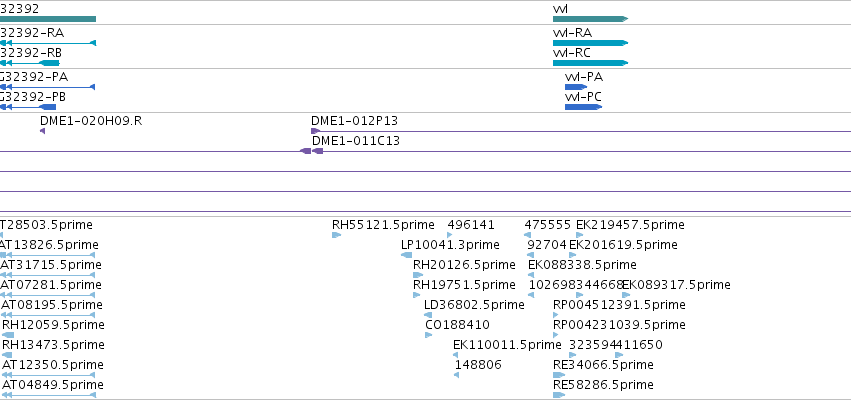Click the EK089317.5prime label
Image resolution: width=851 pixels, height=400 pixels.
point(676,284)
